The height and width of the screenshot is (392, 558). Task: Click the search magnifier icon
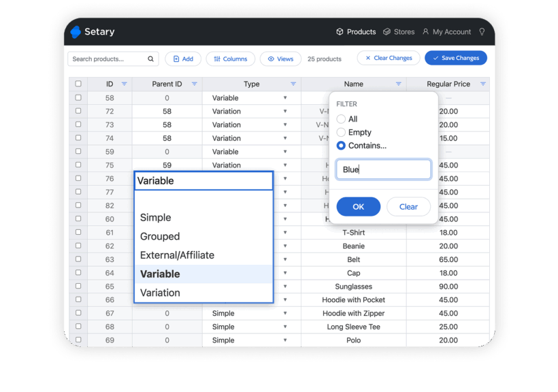pyautogui.click(x=150, y=59)
